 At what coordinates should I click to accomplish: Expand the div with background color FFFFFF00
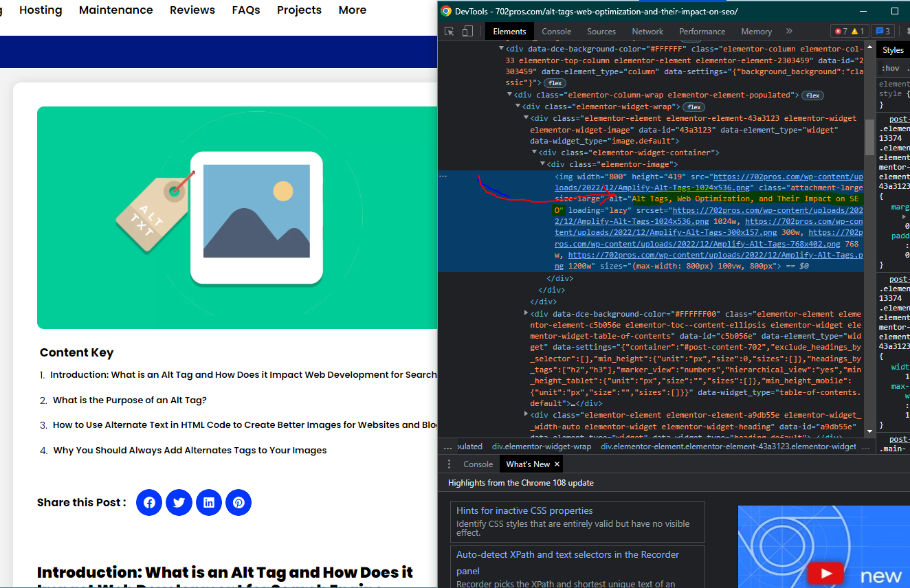click(x=526, y=314)
